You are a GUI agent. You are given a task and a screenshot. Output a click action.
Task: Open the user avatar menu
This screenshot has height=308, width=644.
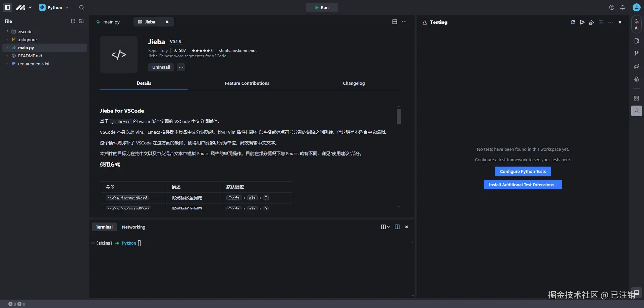click(x=636, y=7)
